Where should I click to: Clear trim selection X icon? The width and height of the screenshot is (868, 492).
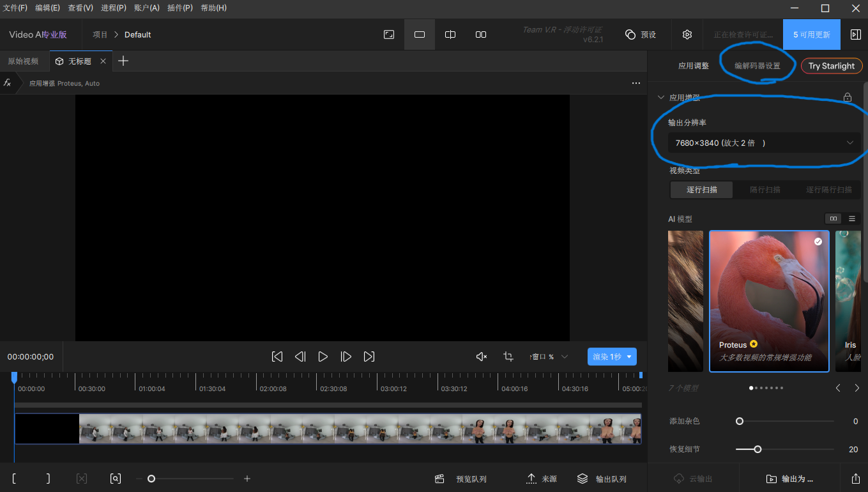coord(82,479)
